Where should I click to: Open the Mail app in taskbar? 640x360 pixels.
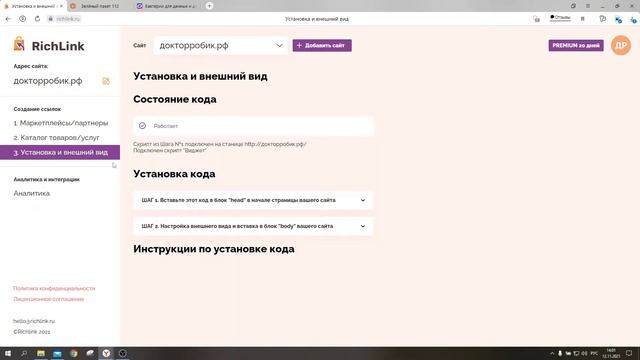(x=57, y=353)
